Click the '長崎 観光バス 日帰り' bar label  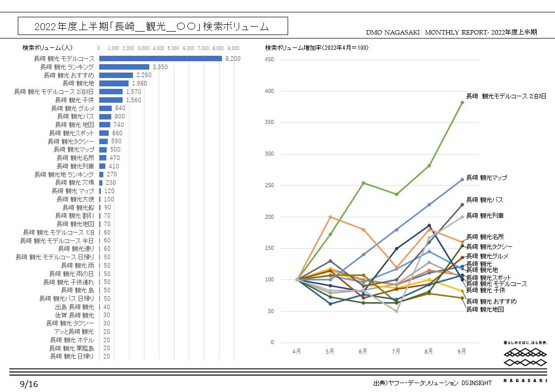coord(67,298)
